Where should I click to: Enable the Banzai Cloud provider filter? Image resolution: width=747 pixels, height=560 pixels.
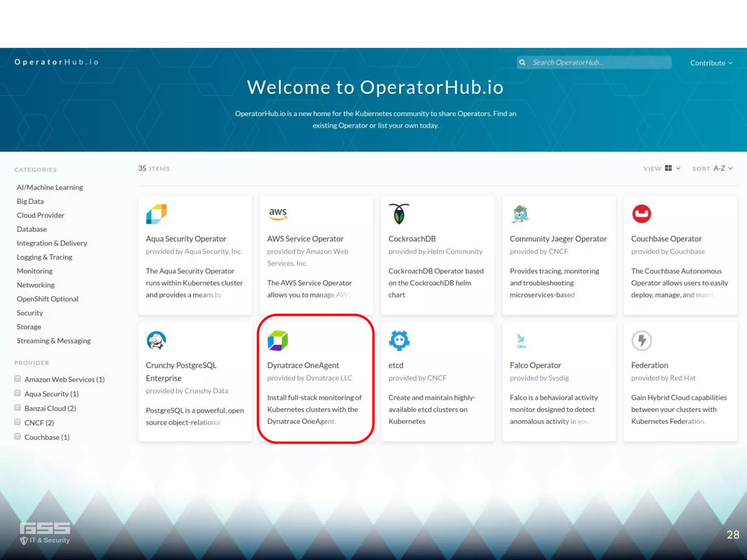18,408
